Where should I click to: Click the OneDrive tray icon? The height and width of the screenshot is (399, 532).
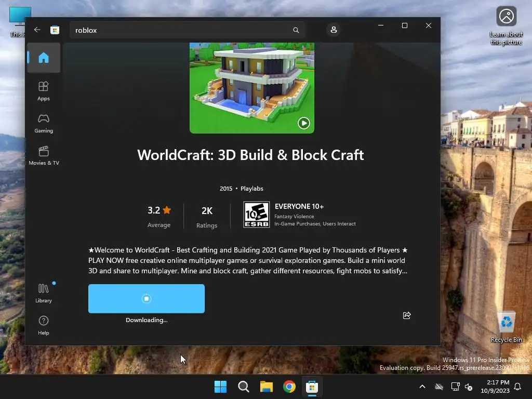[x=439, y=387]
